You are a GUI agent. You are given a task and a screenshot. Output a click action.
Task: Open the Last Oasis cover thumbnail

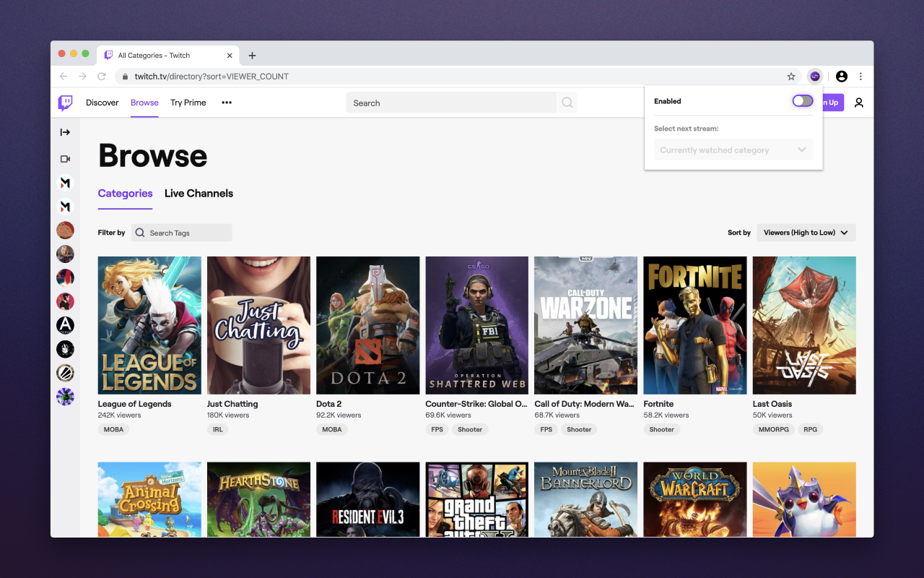tap(804, 325)
